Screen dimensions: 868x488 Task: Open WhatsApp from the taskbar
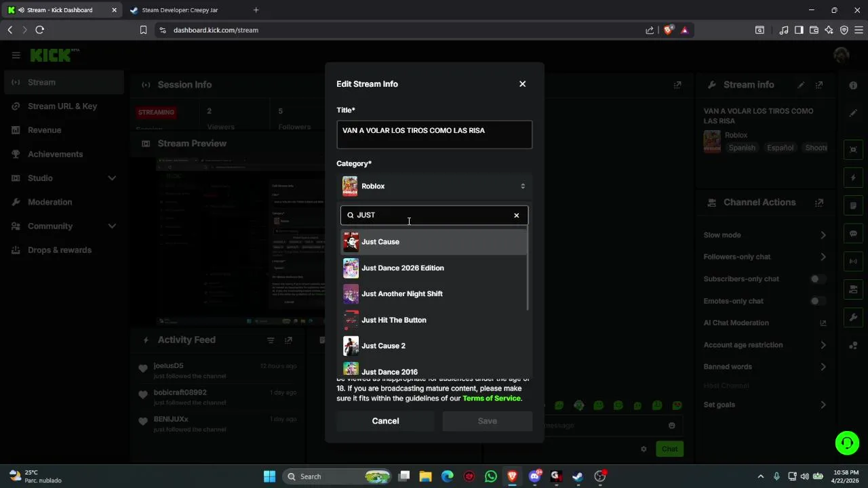click(x=491, y=476)
